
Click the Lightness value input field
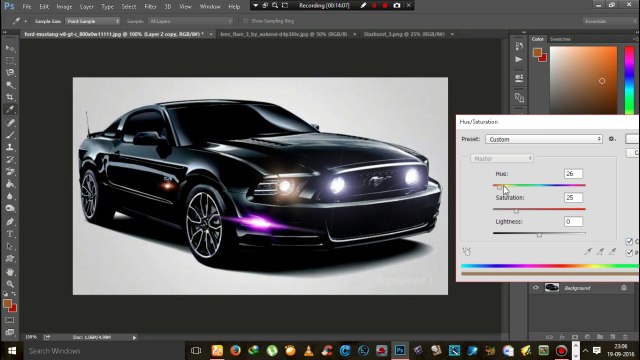(x=573, y=222)
